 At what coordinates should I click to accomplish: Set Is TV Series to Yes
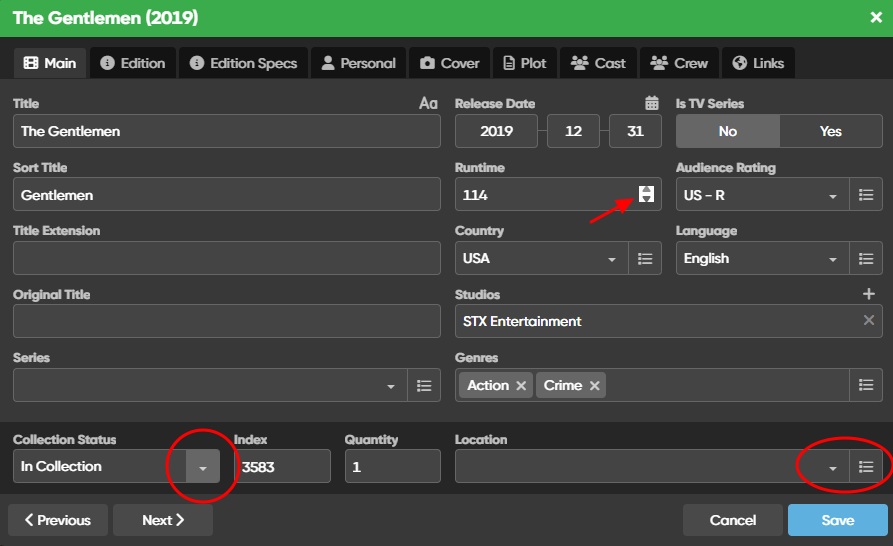coord(831,131)
